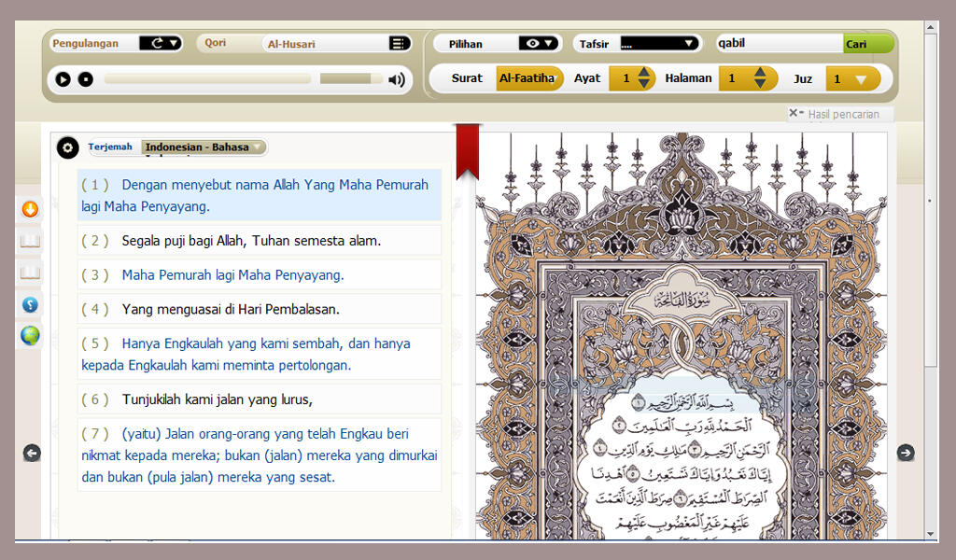This screenshot has width=956, height=560.
Task: Click the Qori label
Action: [x=216, y=43]
